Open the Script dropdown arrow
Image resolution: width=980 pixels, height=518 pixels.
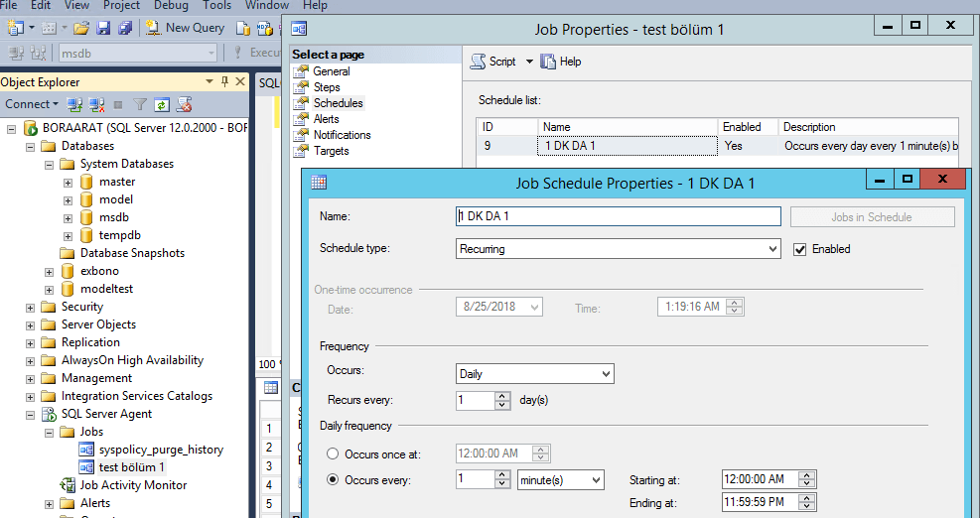(529, 62)
